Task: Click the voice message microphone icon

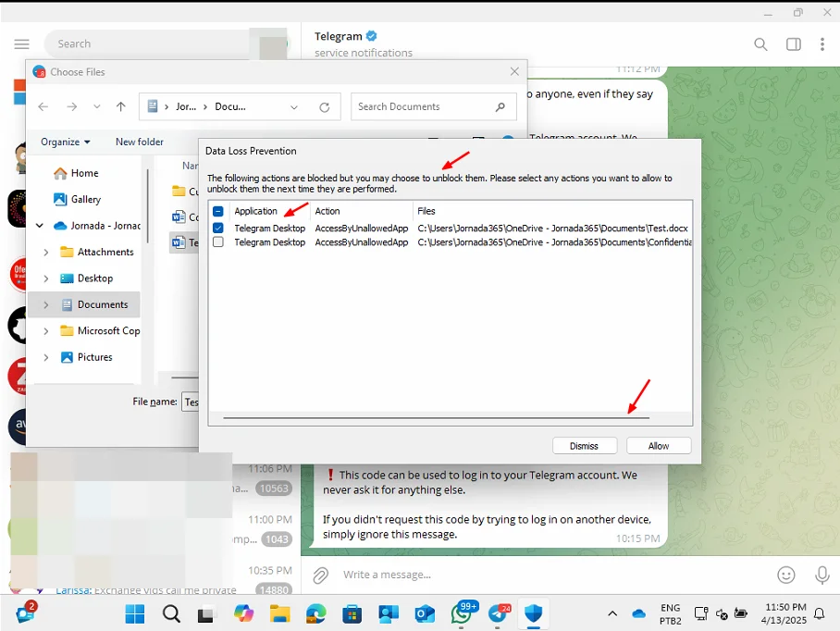Action: [x=822, y=575]
